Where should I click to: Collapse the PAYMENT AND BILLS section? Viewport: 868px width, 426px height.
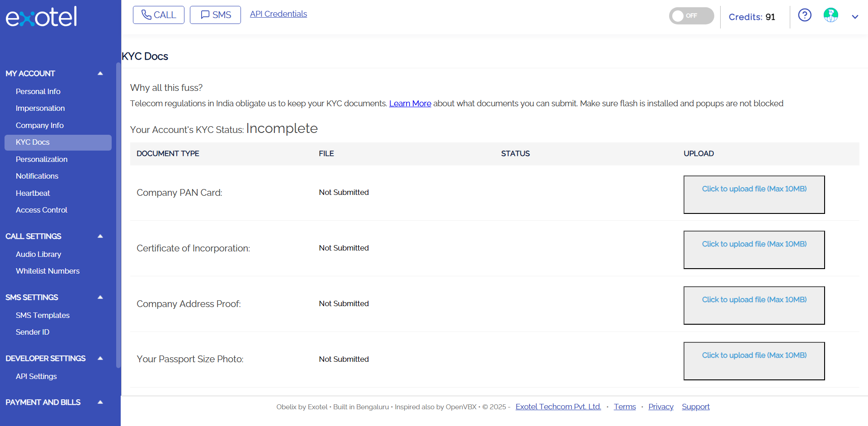100,402
